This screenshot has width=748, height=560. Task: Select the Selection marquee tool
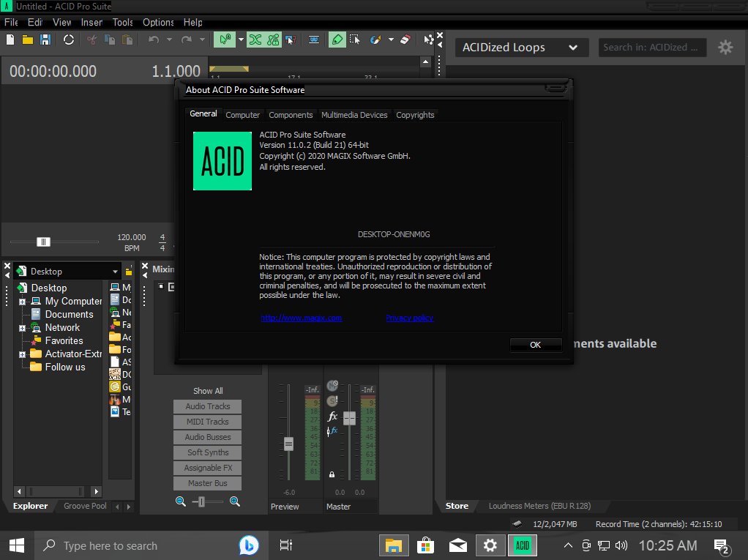[354, 40]
